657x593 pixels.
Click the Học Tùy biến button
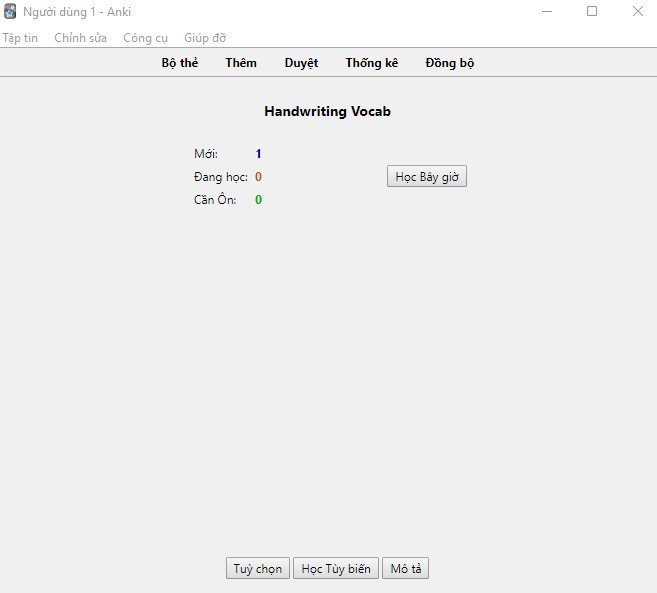(336, 568)
